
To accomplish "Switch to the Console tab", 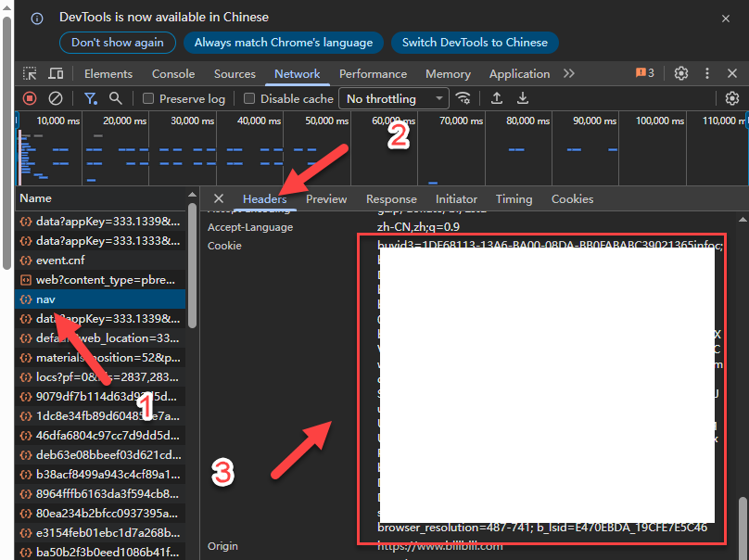I will 173,74.
